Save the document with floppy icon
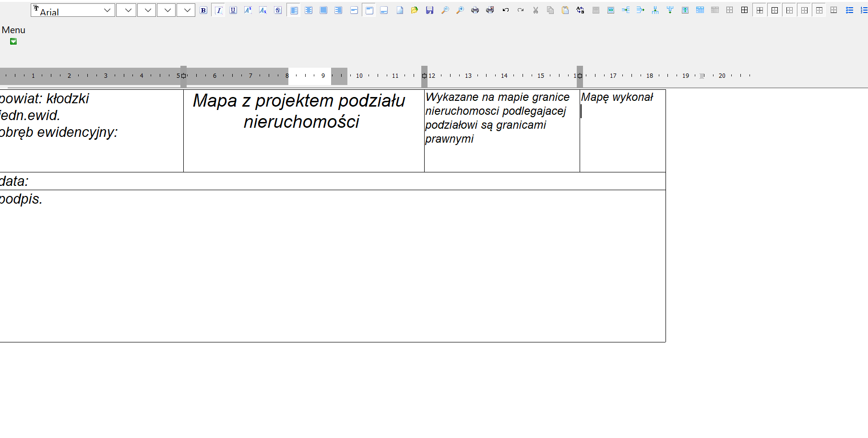This screenshot has height=438, width=868. tap(429, 10)
